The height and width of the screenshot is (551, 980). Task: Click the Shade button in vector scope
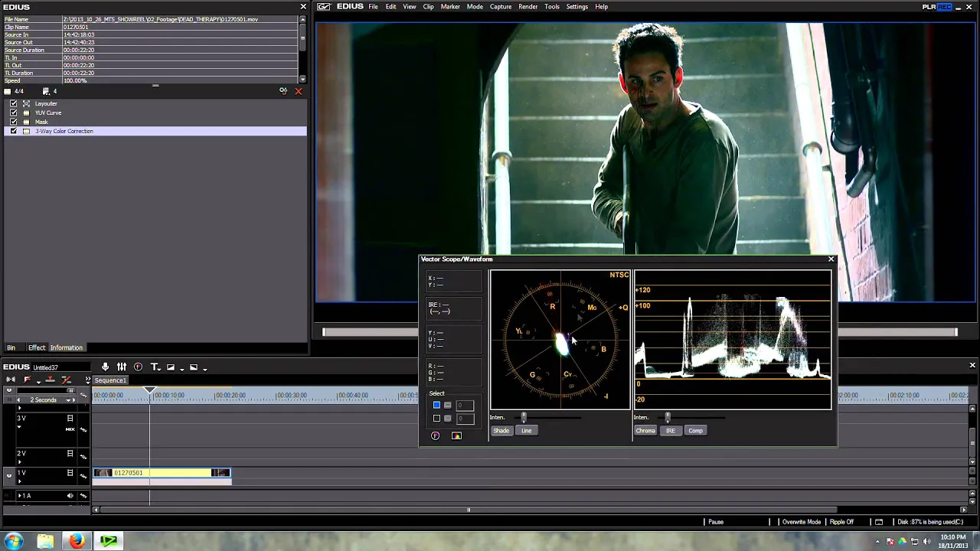point(501,431)
